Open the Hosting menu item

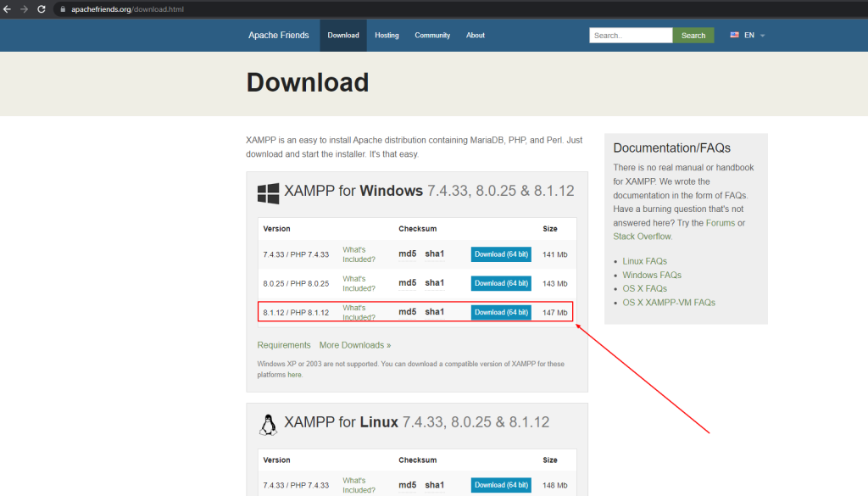pos(387,35)
